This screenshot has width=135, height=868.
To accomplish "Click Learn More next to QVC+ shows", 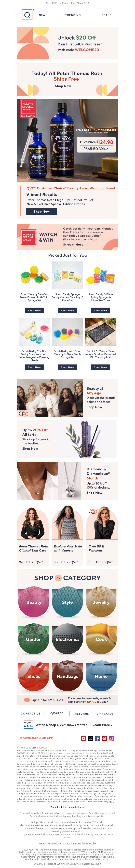I will [x=103, y=725].
